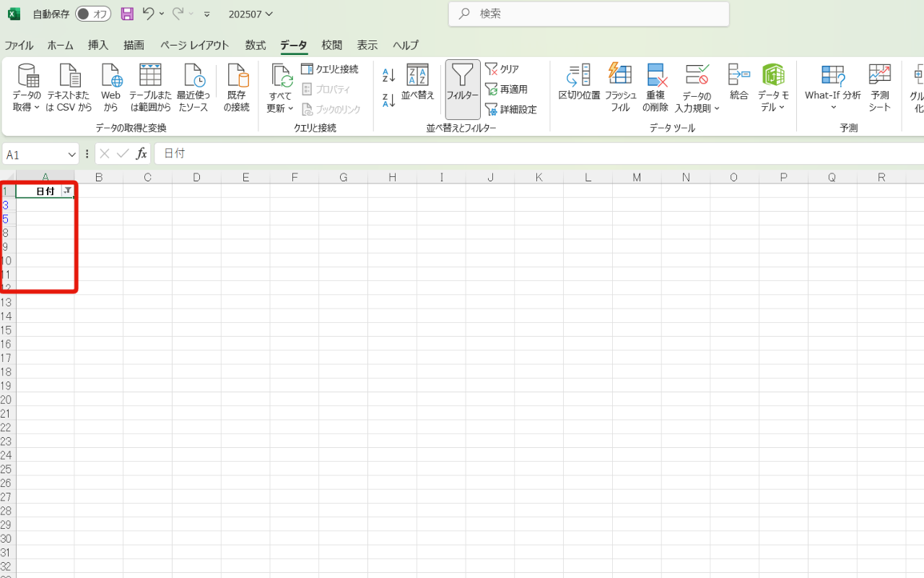Open quick access toolbar customize dropdown
This screenshot has height=578, width=924.
[x=207, y=14]
